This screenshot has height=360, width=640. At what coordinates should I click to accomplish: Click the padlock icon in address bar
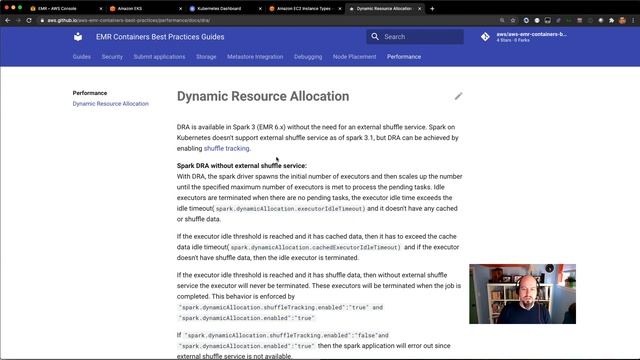pyautogui.click(x=42, y=20)
